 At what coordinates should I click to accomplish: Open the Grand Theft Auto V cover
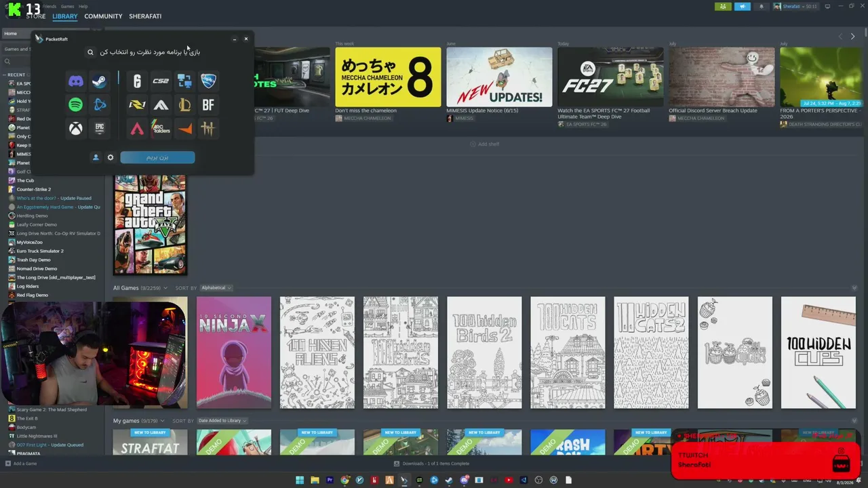(150, 224)
